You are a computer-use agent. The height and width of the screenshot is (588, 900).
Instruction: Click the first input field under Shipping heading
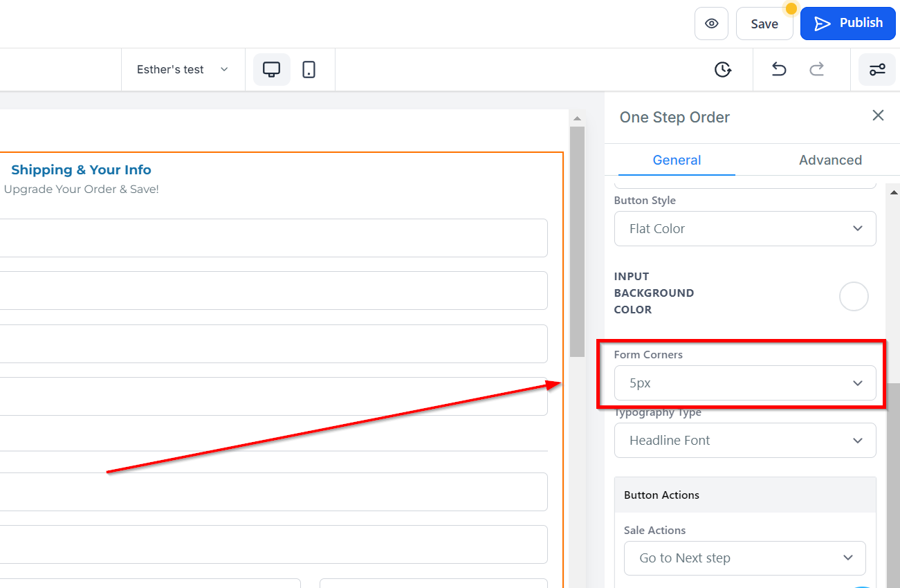[x=274, y=238]
